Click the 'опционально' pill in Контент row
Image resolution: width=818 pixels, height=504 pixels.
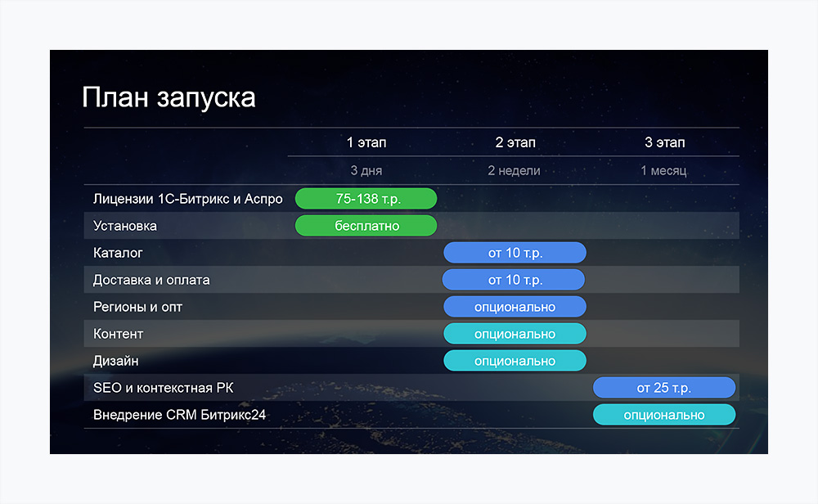pyautogui.click(x=515, y=334)
